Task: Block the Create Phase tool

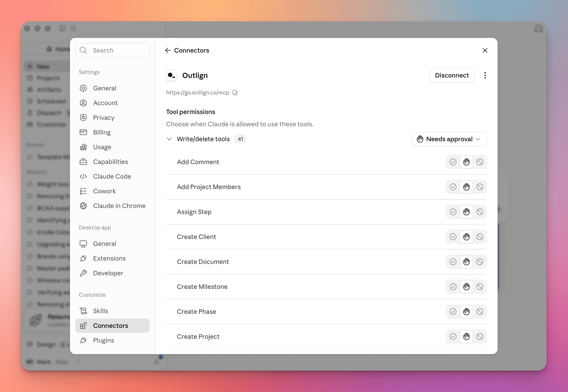Action: [480, 312]
